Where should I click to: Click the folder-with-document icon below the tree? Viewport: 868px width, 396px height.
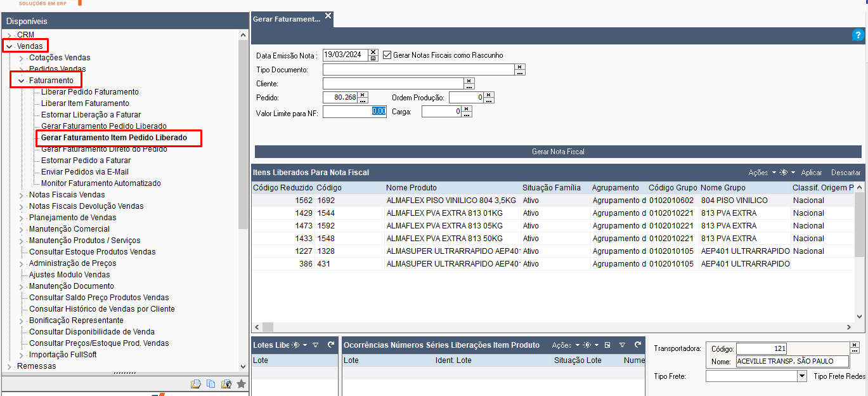point(196,384)
